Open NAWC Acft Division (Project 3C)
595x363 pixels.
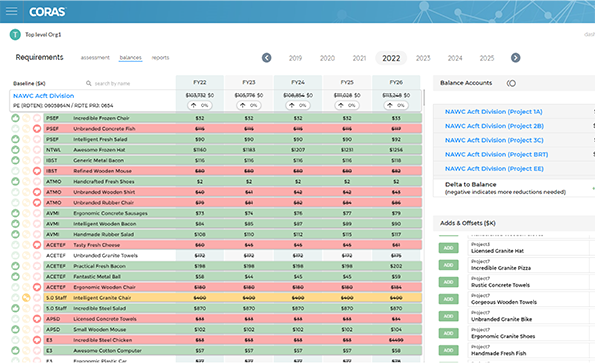click(x=494, y=140)
